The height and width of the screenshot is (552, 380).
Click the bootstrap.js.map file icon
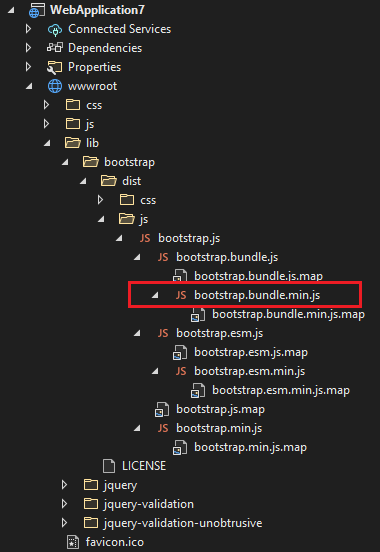coord(162,409)
